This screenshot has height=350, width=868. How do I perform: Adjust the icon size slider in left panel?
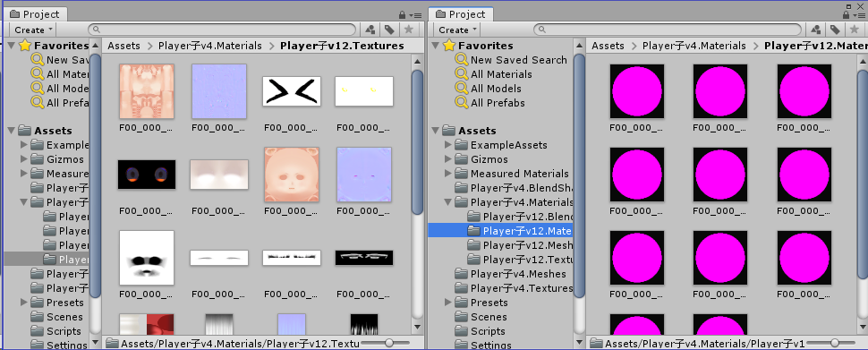[389, 343]
